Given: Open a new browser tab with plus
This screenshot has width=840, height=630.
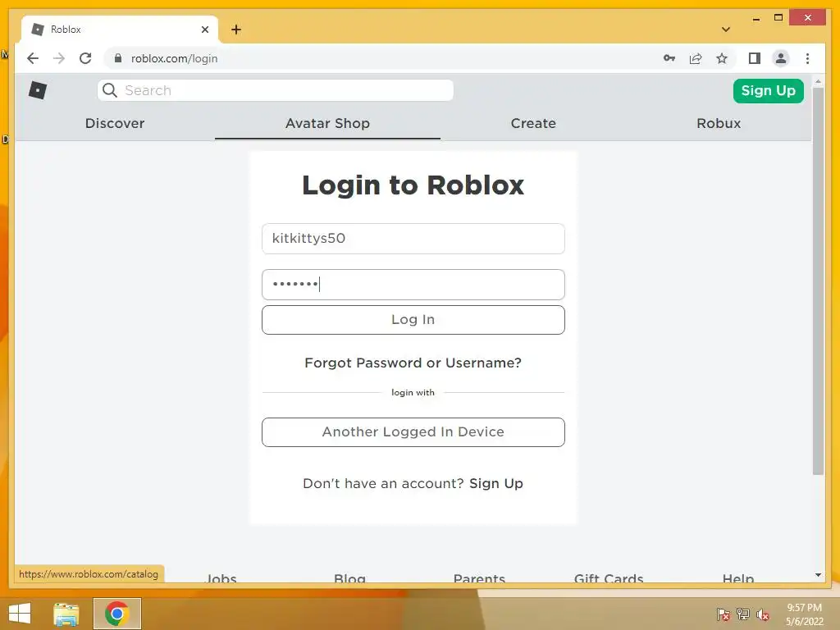Looking at the screenshot, I should 236,30.
